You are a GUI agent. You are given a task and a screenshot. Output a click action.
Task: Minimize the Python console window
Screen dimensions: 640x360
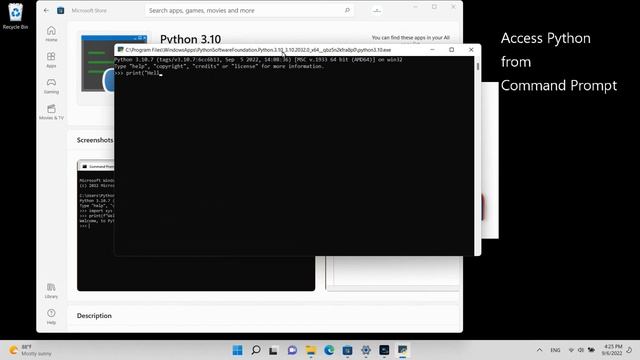point(432,49)
